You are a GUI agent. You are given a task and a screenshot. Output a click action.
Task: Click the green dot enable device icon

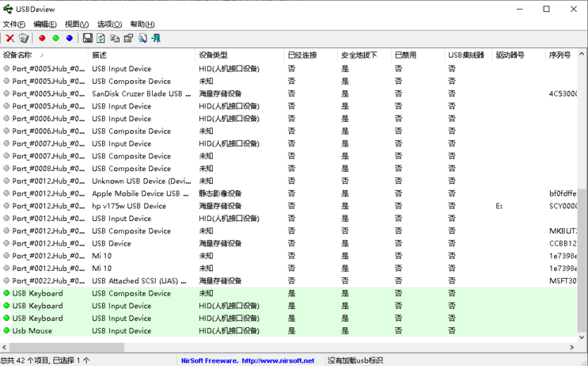pyautogui.click(x=55, y=38)
